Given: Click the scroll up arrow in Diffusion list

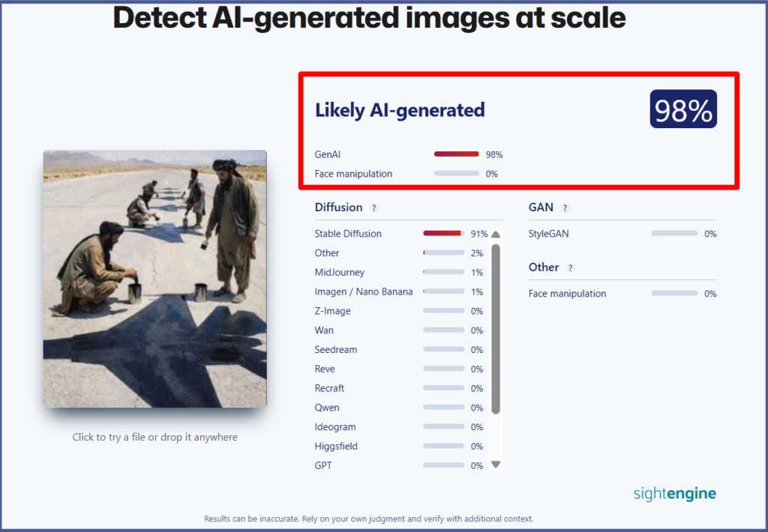Looking at the screenshot, I should pyautogui.click(x=496, y=234).
